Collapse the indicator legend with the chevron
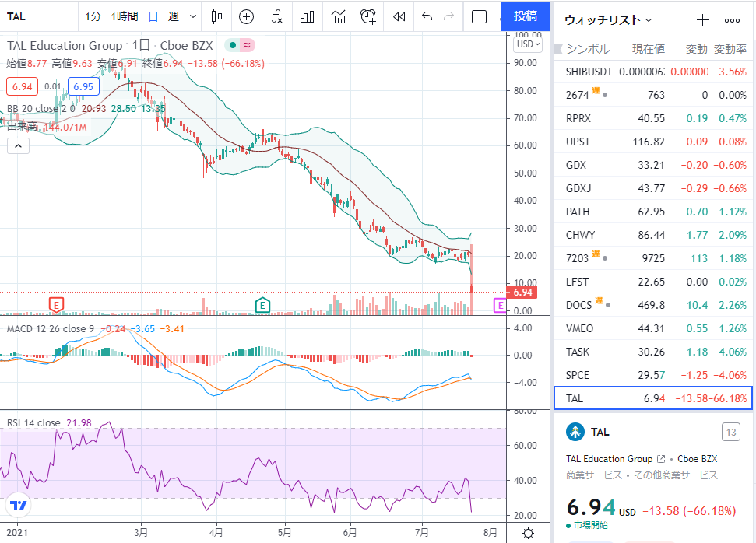756x543 pixels. [x=19, y=145]
